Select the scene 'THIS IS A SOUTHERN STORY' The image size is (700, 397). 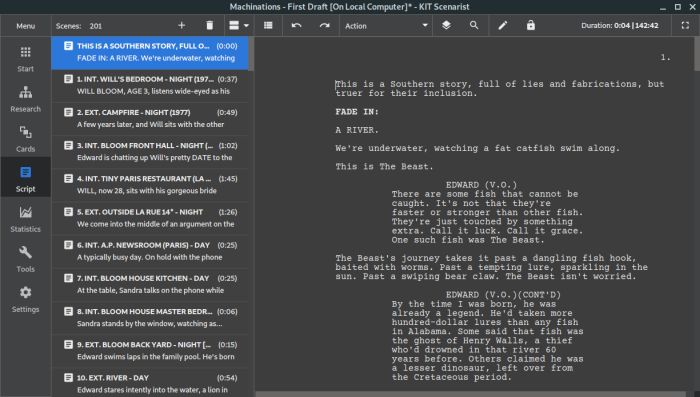pos(150,52)
